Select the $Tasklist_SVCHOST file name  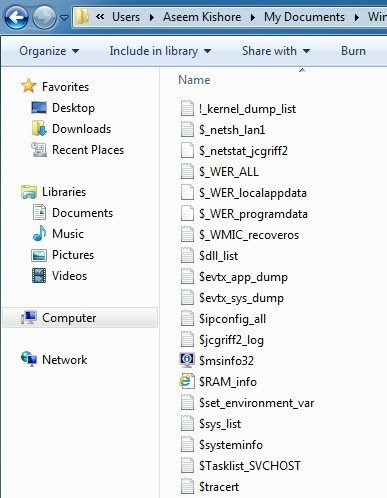pyautogui.click(x=250, y=466)
